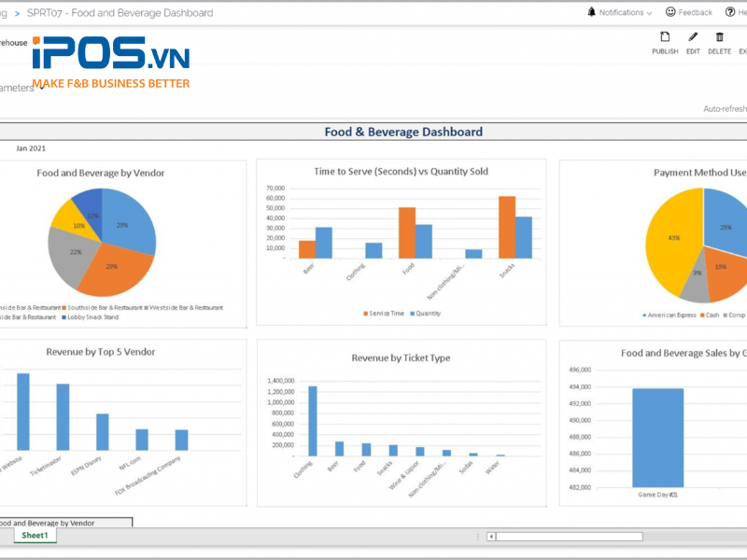
Task: Click the Auto-refresh label
Action: [725, 109]
